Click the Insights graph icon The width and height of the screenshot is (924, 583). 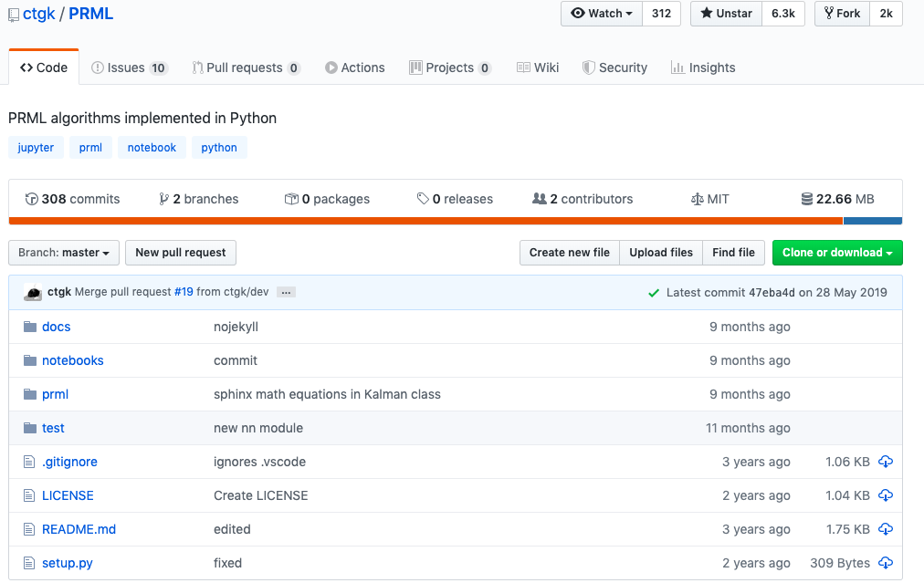coord(677,67)
